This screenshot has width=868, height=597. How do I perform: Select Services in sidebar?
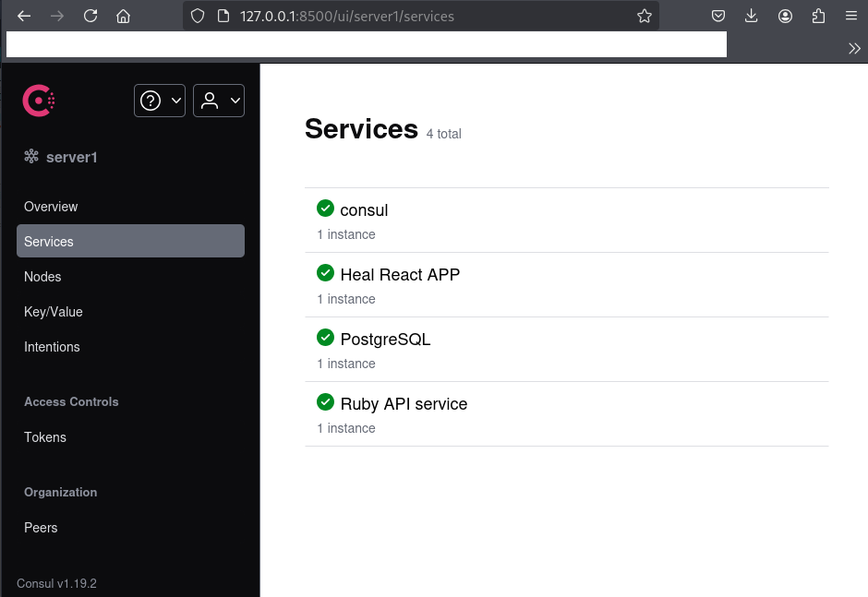pyautogui.click(x=49, y=242)
